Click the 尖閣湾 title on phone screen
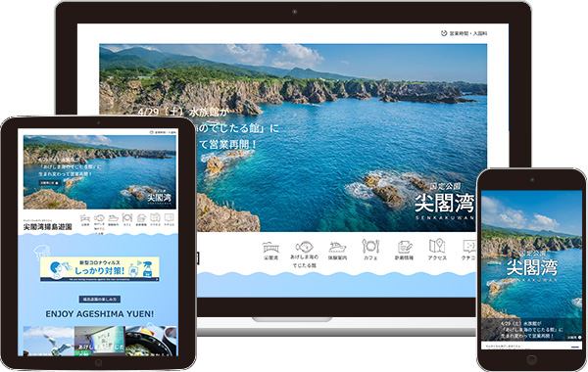This screenshot has width=588, height=372. (x=532, y=267)
